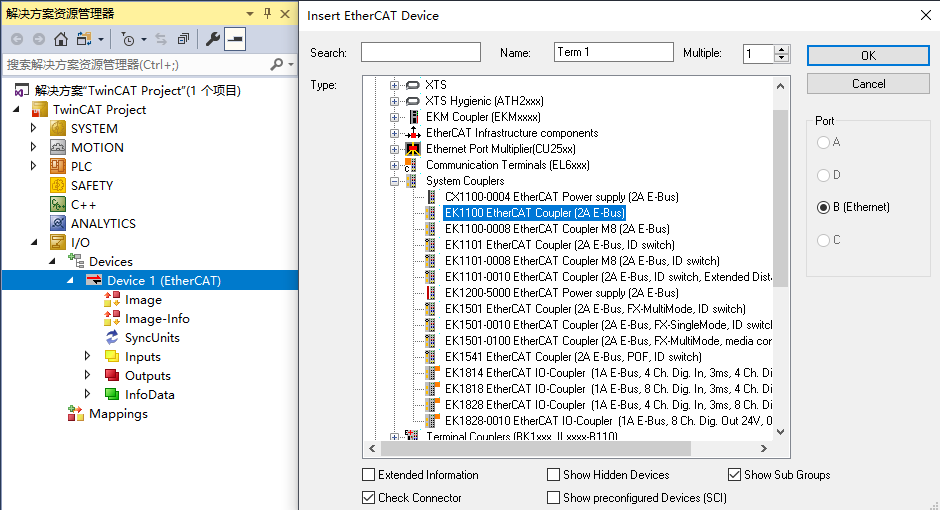This screenshot has width=940, height=510.
Task: Click the Ethernet Port Multiplier icon
Action: pos(412,149)
